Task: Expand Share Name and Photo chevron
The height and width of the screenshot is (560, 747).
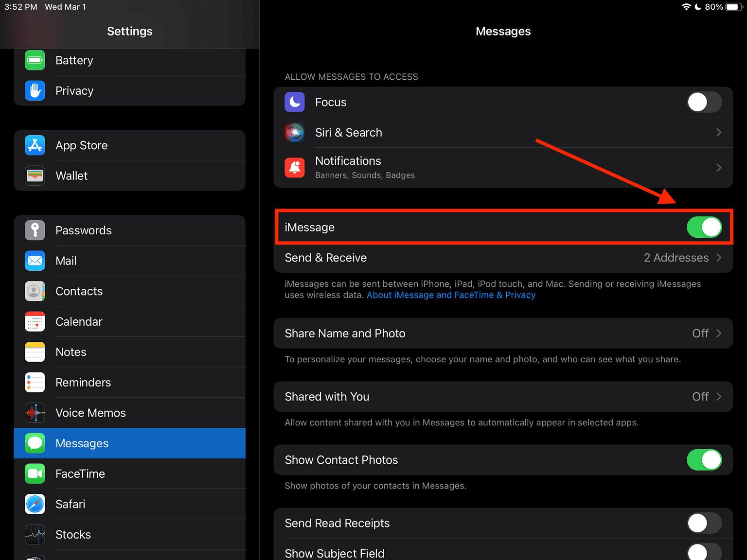Action: pos(718,333)
